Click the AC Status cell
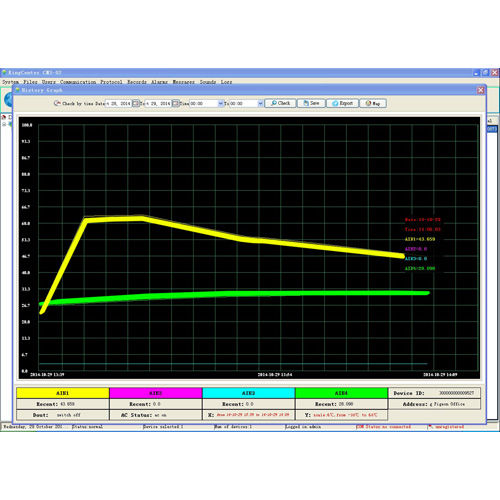The height and width of the screenshot is (500, 500). (156, 415)
